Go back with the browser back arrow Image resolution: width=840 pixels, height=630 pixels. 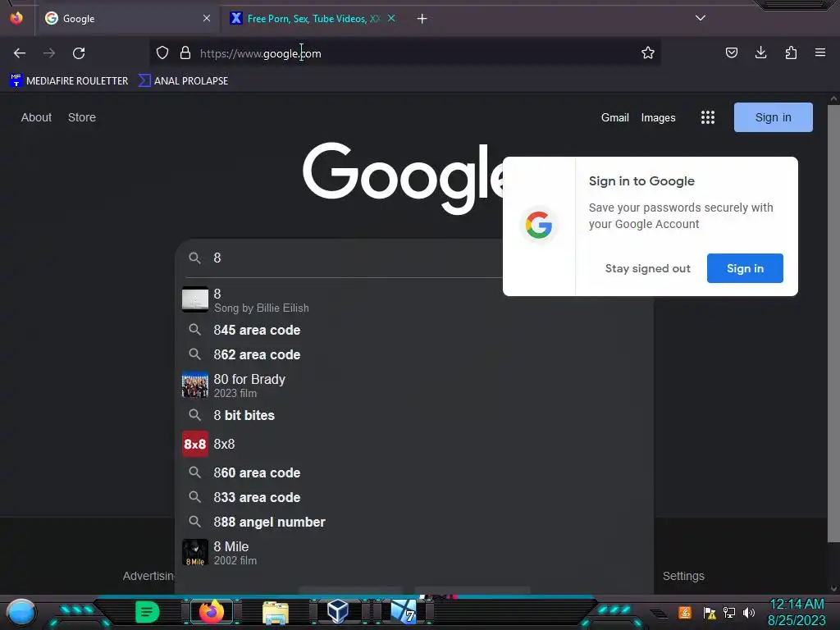coord(20,53)
